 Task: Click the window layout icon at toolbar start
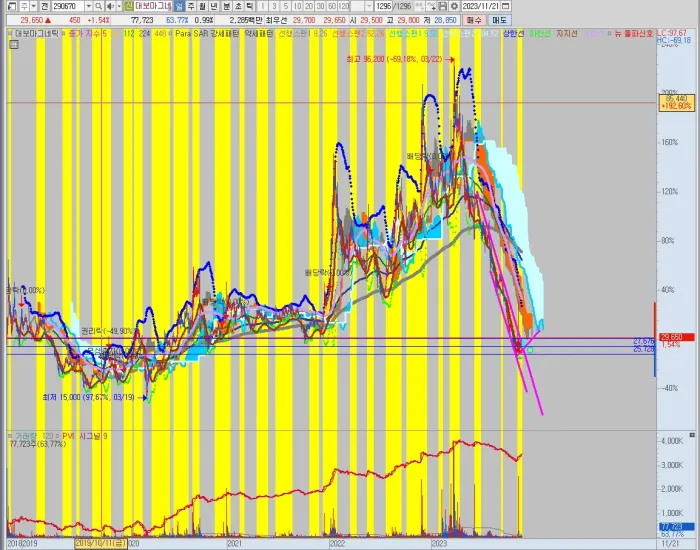(x=12, y=6)
